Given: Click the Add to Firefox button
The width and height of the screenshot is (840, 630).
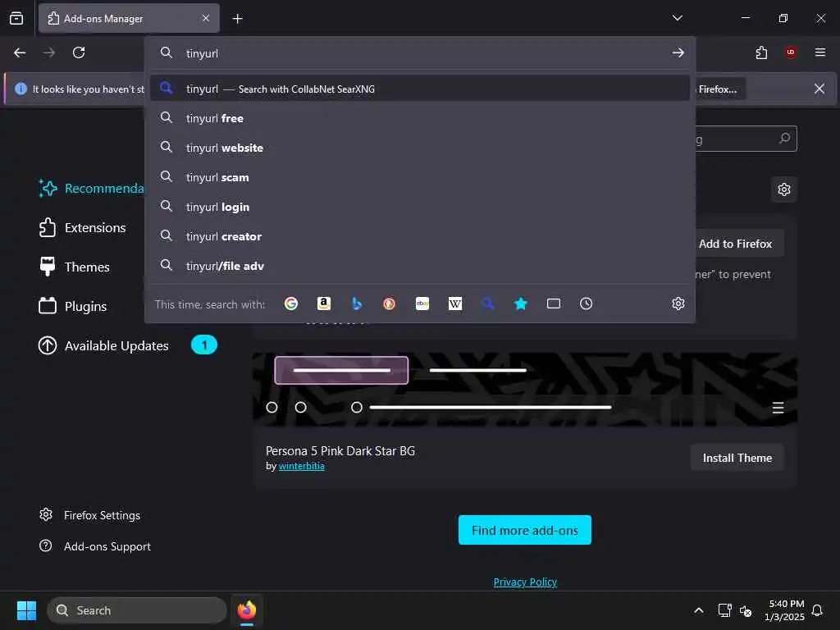Looking at the screenshot, I should (739, 244).
